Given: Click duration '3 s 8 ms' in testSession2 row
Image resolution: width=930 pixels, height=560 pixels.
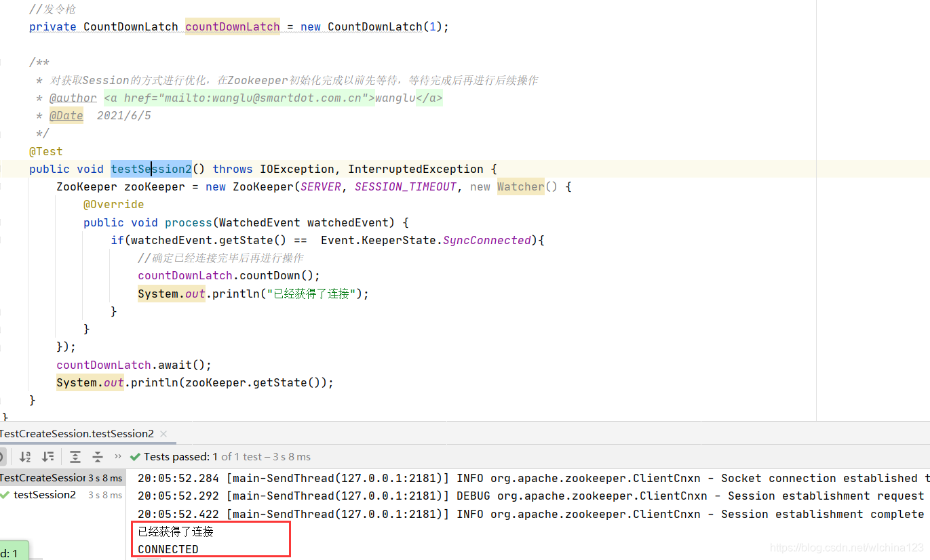Looking at the screenshot, I should [105, 495].
